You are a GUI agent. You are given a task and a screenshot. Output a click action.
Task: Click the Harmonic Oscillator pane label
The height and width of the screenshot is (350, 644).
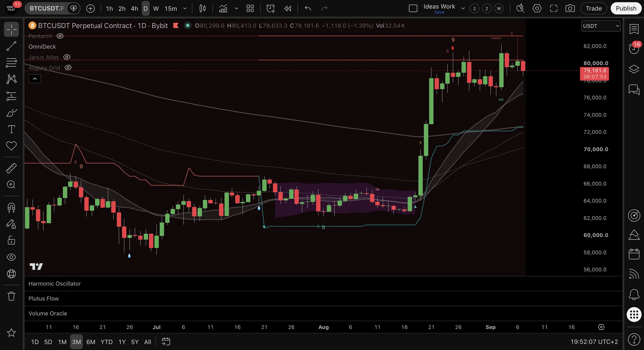tap(55, 284)
